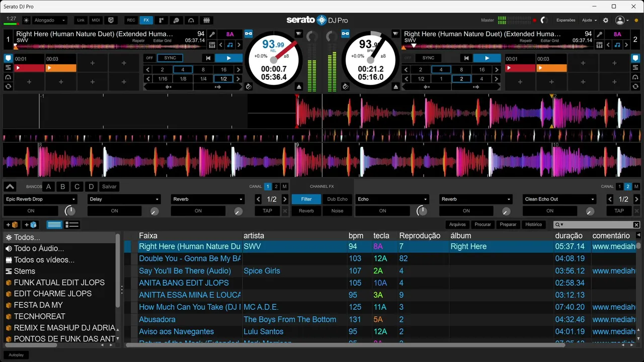This screenshot has width=644, height=362.
Task: Open deck 2 platter options dropdown triangle
Action: [395, 34]
